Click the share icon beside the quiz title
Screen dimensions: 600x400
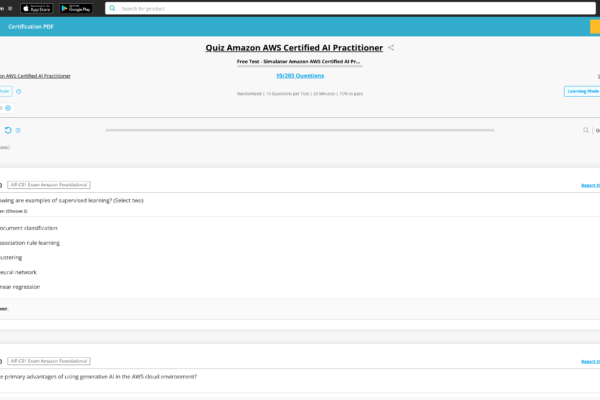391,47
